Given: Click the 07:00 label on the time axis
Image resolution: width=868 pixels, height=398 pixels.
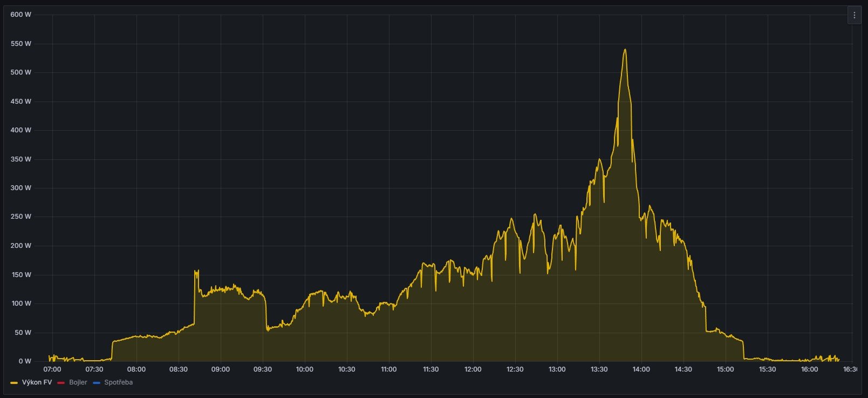Looking at the screenshot, I should coord(52,369).
